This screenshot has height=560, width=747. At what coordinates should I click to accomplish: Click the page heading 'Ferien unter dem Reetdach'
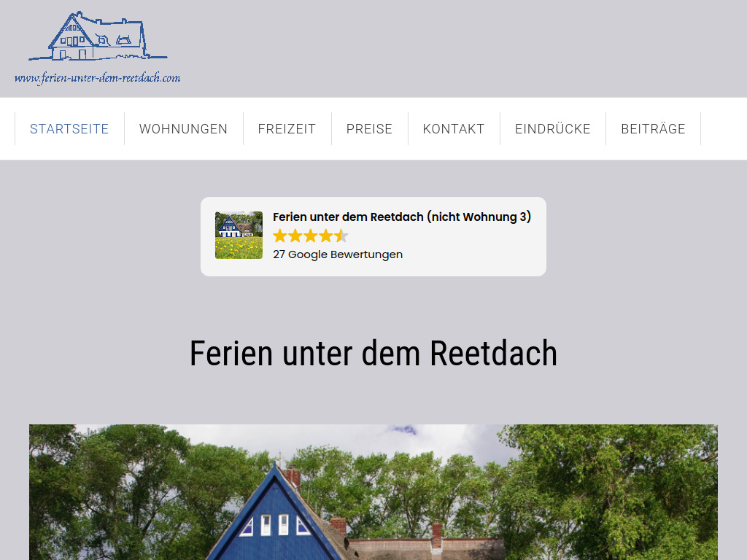coord(373,353)
